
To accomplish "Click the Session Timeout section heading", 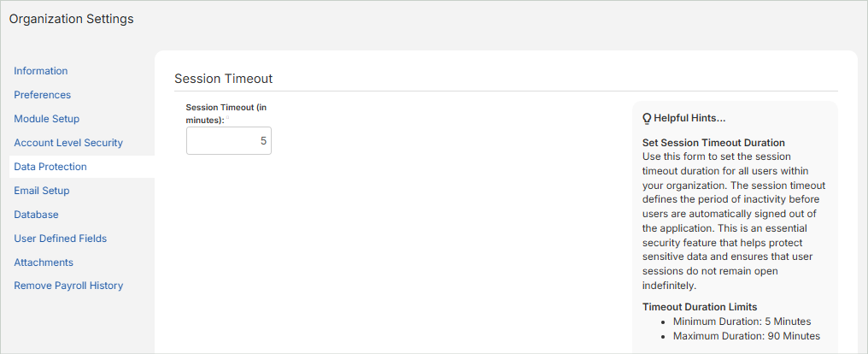I will 223,79.
